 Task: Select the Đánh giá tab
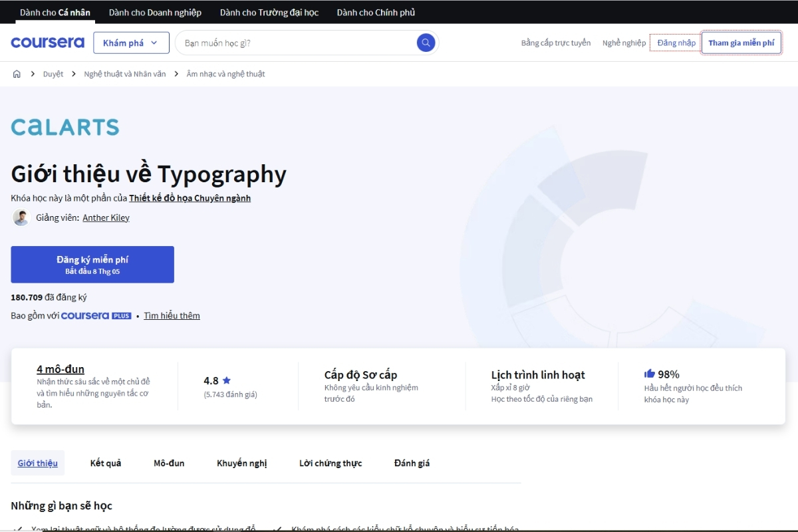click(411, 463)
